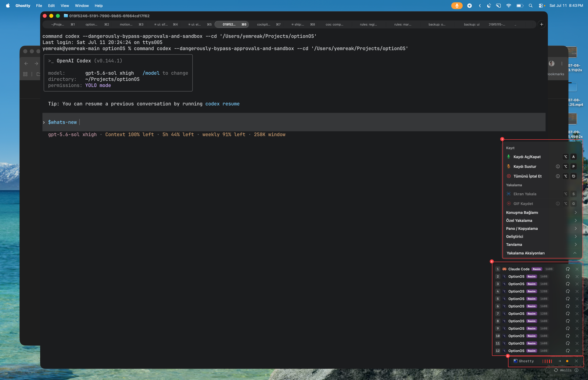Click the back arrow in the background window
588x380 pixels.
(26, 63)
